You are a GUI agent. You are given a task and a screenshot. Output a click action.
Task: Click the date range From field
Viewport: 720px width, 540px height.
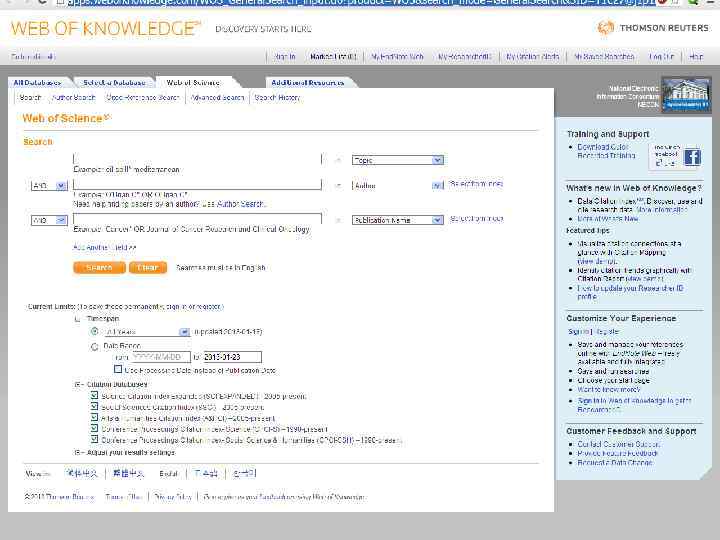click(x=161, y=357)
